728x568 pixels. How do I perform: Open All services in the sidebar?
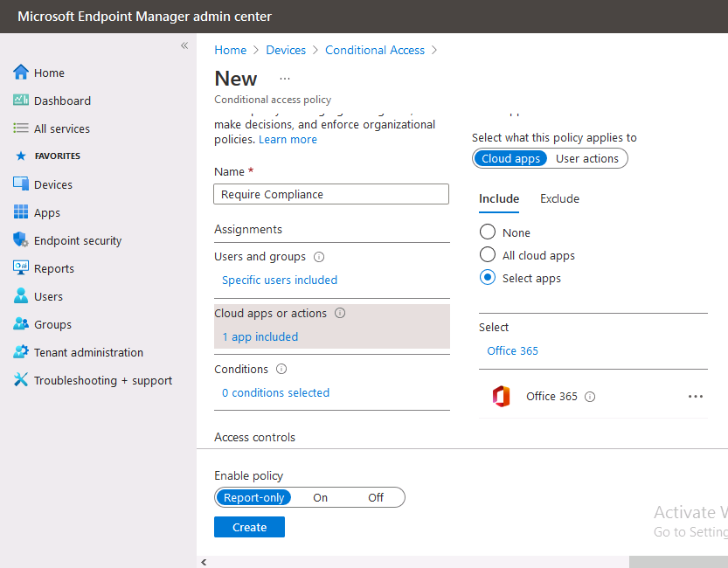pos(62,128)
